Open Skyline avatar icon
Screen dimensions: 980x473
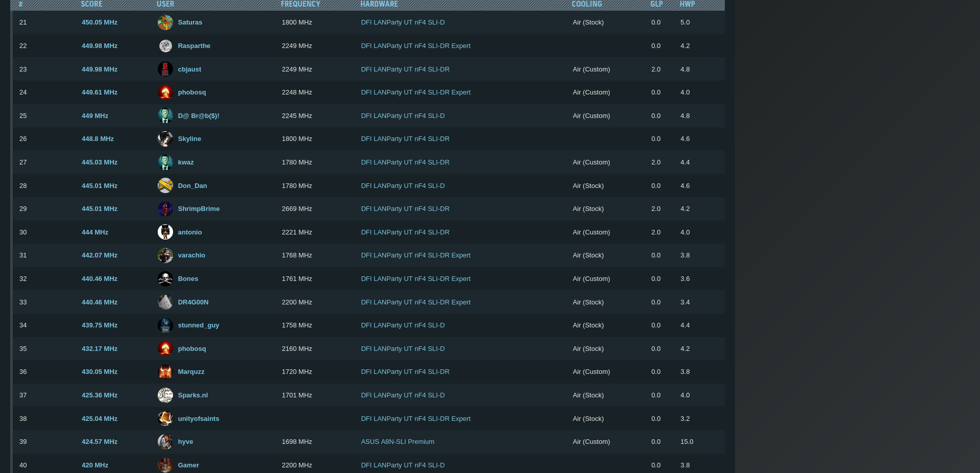165,139
